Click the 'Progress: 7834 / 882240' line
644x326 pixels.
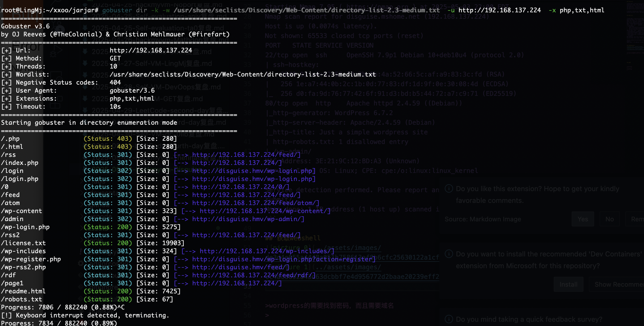point(59,323)
